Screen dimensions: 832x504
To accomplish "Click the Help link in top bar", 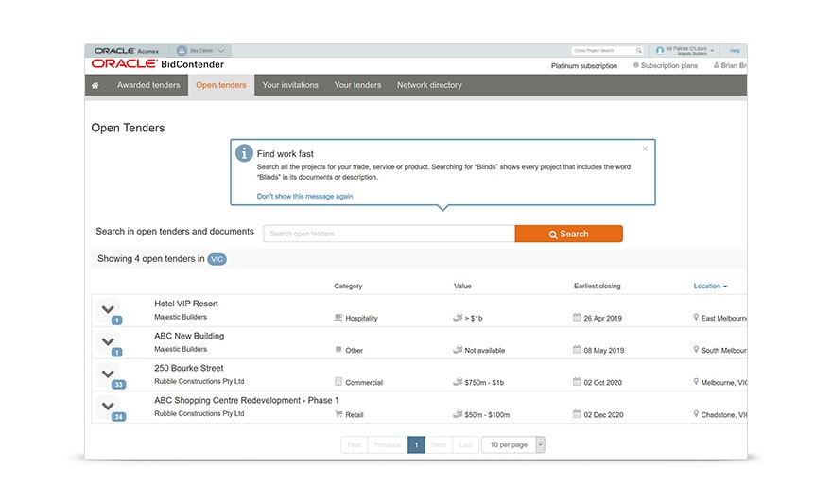I will point(735,51).
